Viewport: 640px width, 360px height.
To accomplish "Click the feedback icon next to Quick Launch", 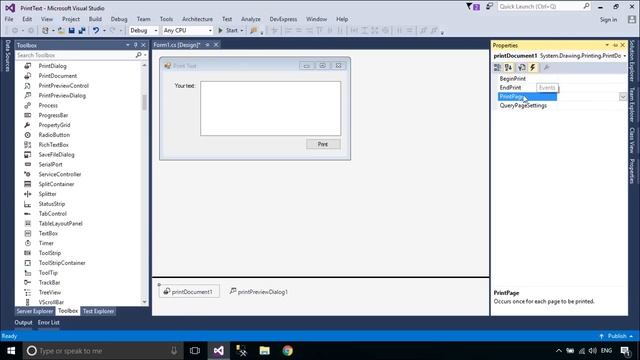I will coord(489,7).
